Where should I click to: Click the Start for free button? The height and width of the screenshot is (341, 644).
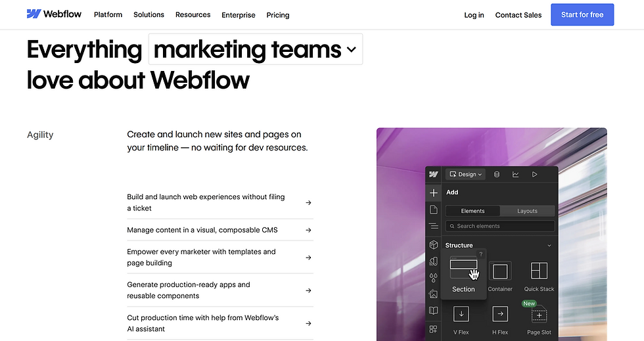point(582,15)
